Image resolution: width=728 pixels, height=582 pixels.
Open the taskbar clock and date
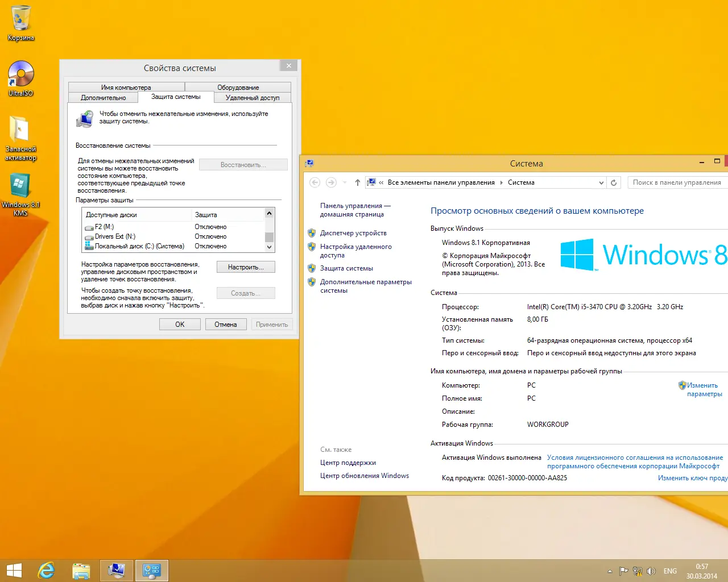(x=702, y=571)
